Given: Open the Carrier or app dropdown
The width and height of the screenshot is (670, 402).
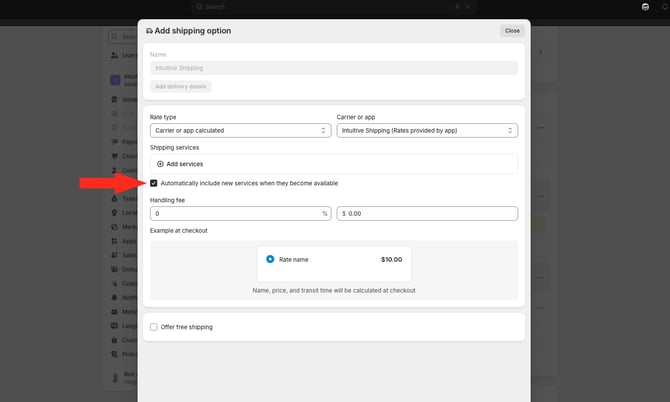Looking at the screenshot, I should (x=427, y=130).
